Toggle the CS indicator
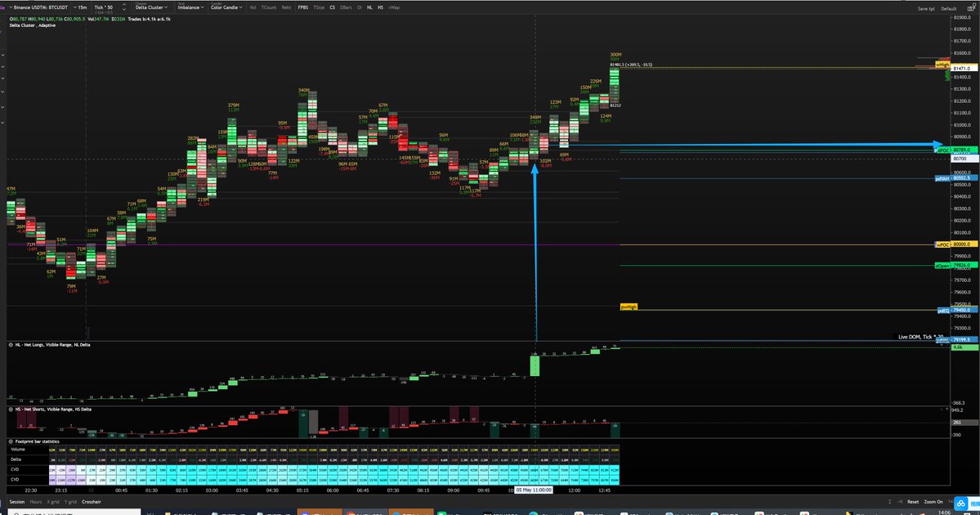 (333, 7)
